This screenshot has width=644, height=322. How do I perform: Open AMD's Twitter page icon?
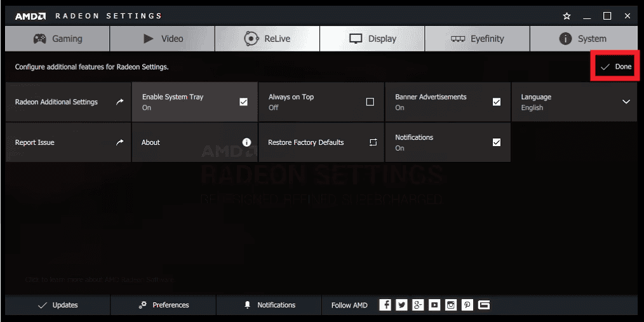[x=401, y=305]
